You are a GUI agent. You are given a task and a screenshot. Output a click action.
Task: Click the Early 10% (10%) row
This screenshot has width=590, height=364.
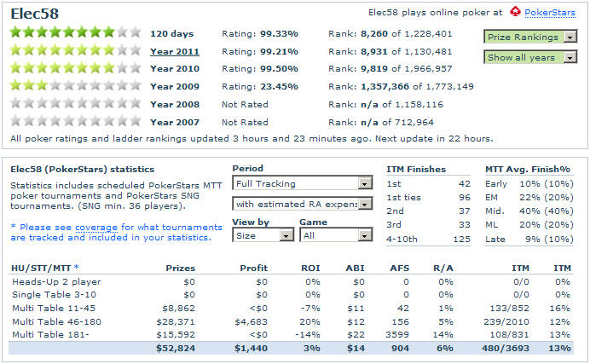529,184
